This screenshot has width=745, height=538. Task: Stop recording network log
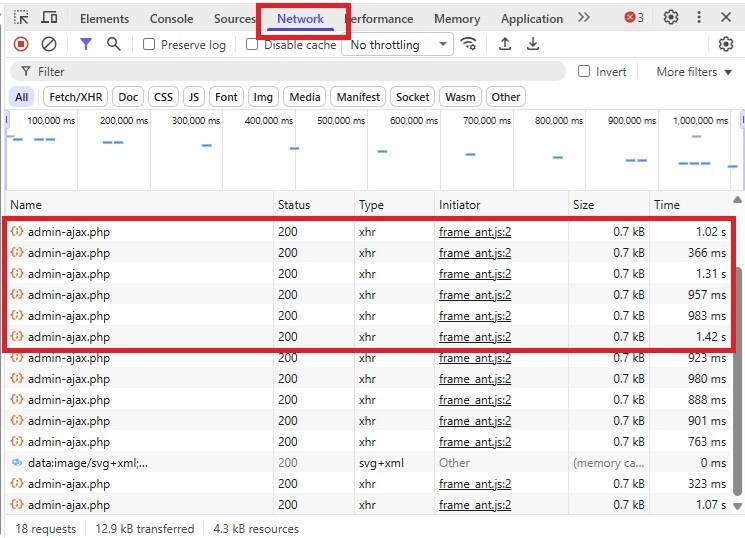coord(21,44)
